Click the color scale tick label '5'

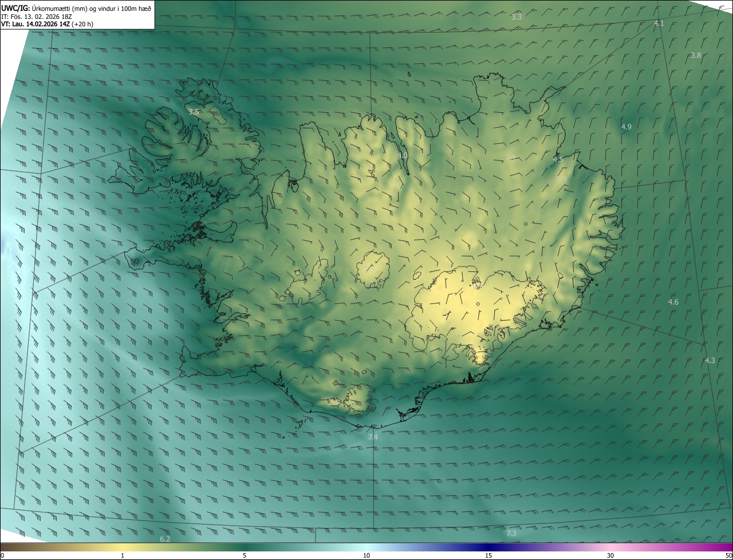(245, 555)
